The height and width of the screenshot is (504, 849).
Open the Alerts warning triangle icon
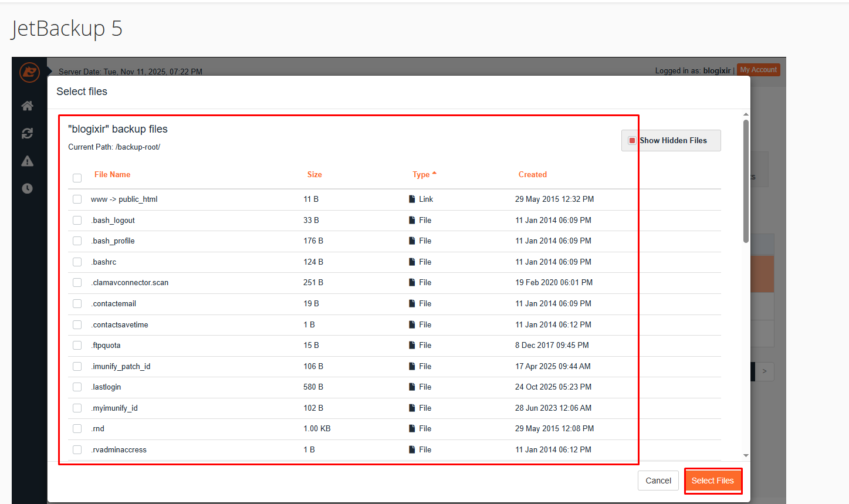coord(27,161)
